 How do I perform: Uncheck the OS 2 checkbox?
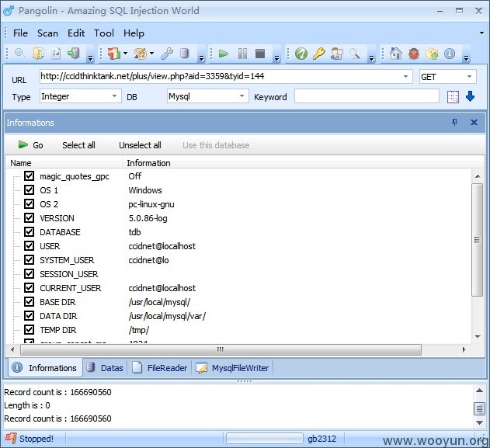[x=29, y=204]
